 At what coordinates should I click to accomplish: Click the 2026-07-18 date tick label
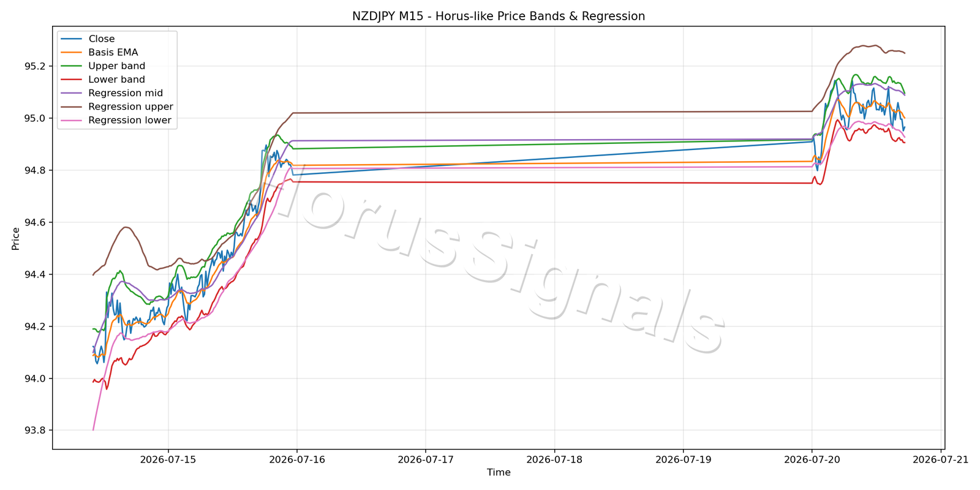click(554, 459)
